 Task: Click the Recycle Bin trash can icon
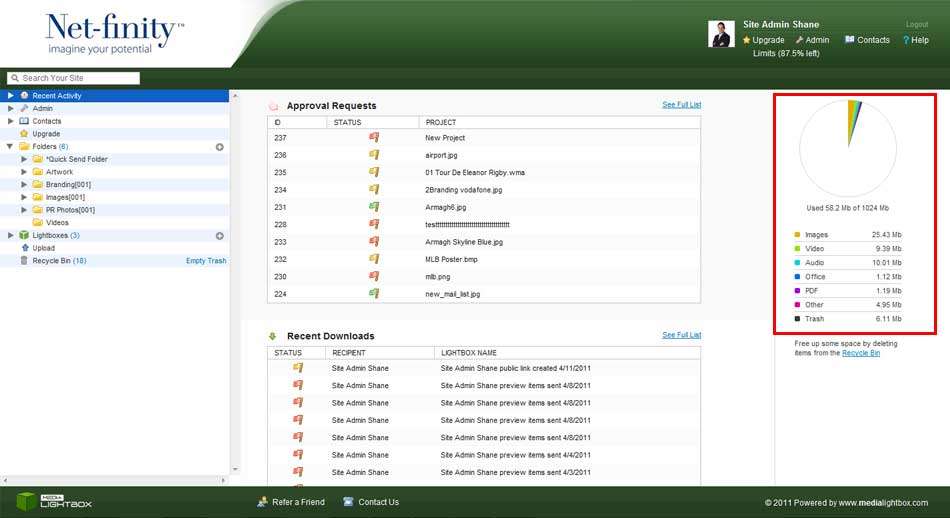(x=24, y=261)
